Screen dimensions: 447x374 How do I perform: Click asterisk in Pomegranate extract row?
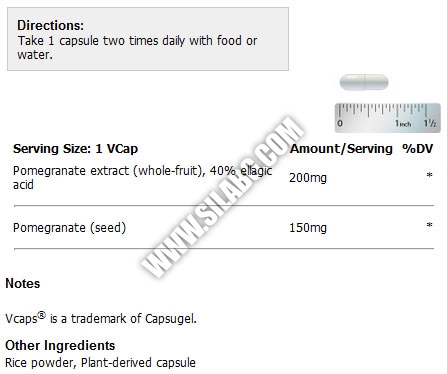click(x=430, y=175)
